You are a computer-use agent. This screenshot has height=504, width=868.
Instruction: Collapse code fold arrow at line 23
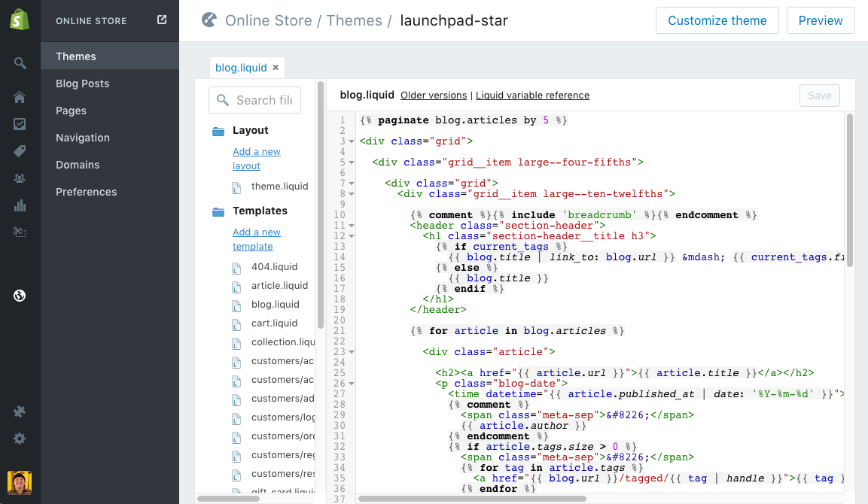click(352, 352)
